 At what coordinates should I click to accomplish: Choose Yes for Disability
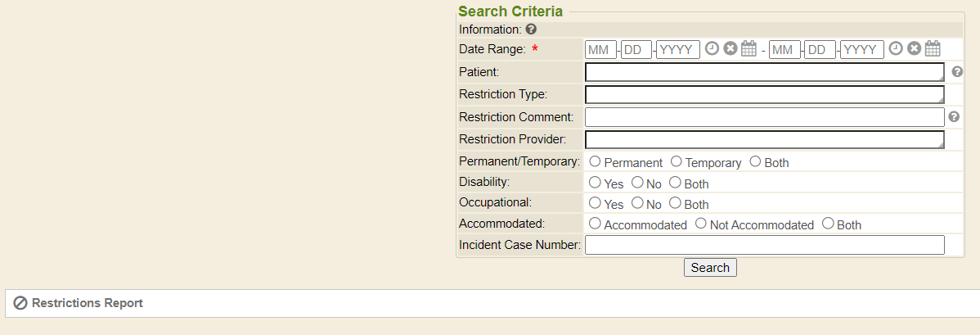[596, 183]
